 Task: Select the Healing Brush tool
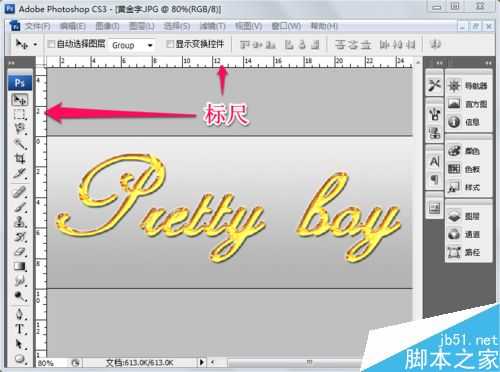click(x=20, y=192)
